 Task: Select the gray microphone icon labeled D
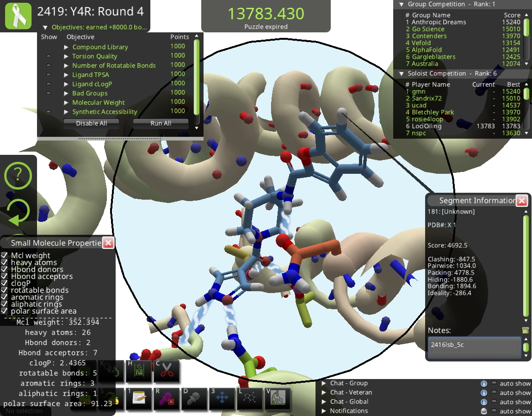[x=195, y=398]
